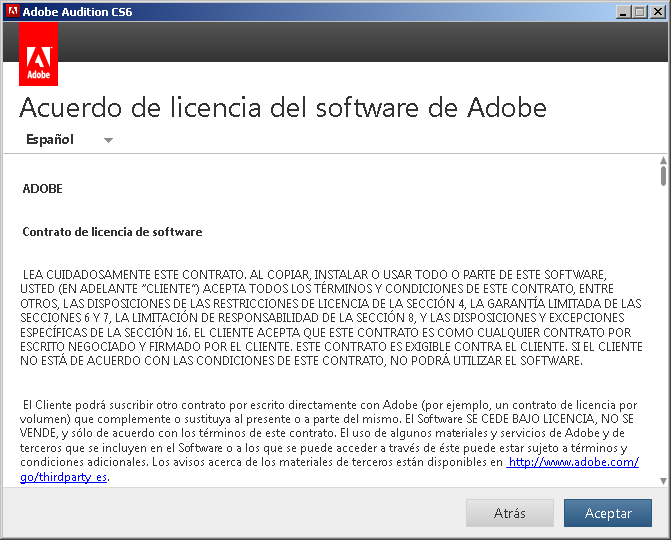Click the Aceptar button
This screenshot has width=671, height=540.
608,513
